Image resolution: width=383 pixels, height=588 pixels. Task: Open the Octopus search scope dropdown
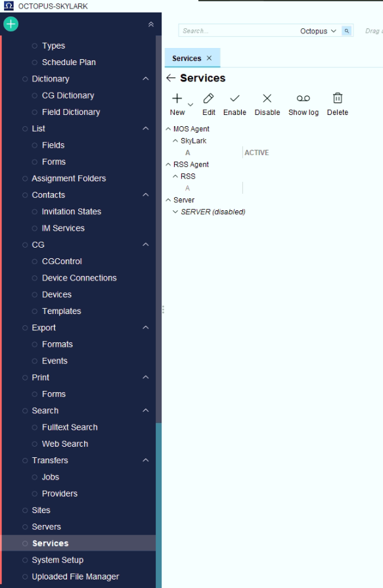pos(318,31)
